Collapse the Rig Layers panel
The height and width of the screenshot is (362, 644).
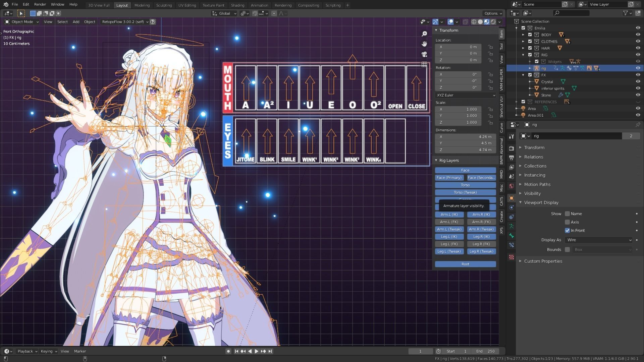(x=449, y=160)
